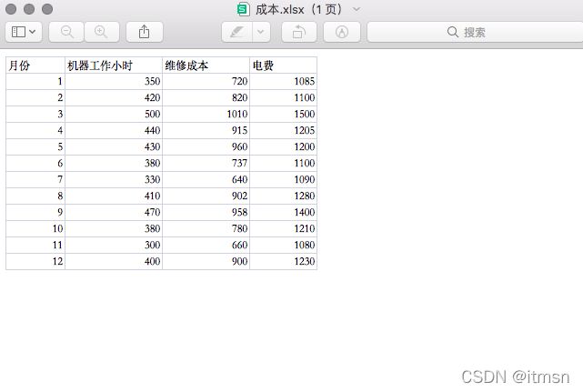Image resolution: width=583 pixels, height=392 pixels.
Task: Close the window with the first title-bar button
Action: pos(11,9)
